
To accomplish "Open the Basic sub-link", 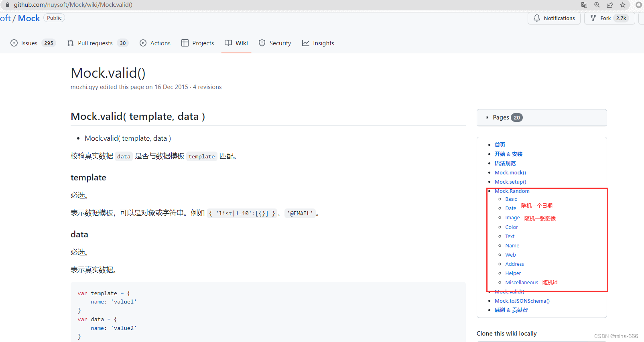I will (511, 199).
